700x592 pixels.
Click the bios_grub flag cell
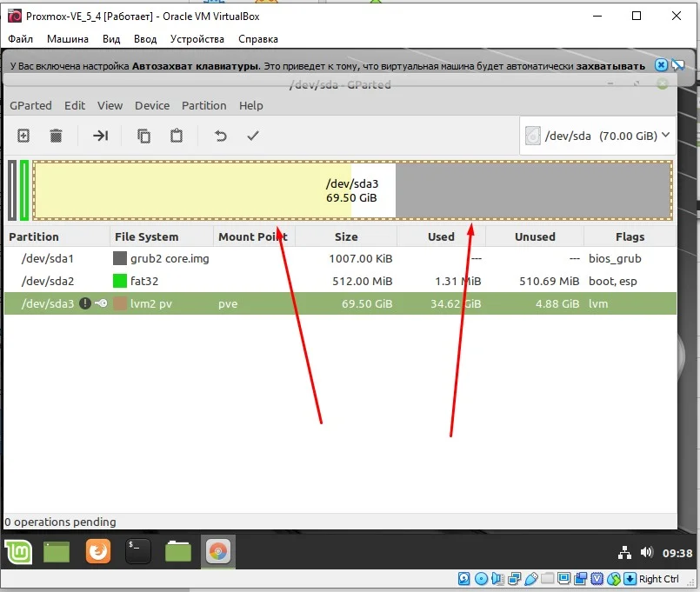click(615, 258)
